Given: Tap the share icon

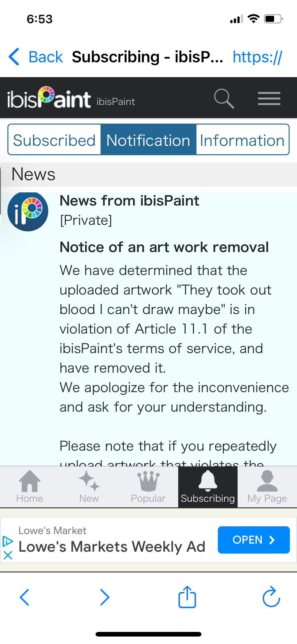Looking at the screenshot, I should click(187, 597).
